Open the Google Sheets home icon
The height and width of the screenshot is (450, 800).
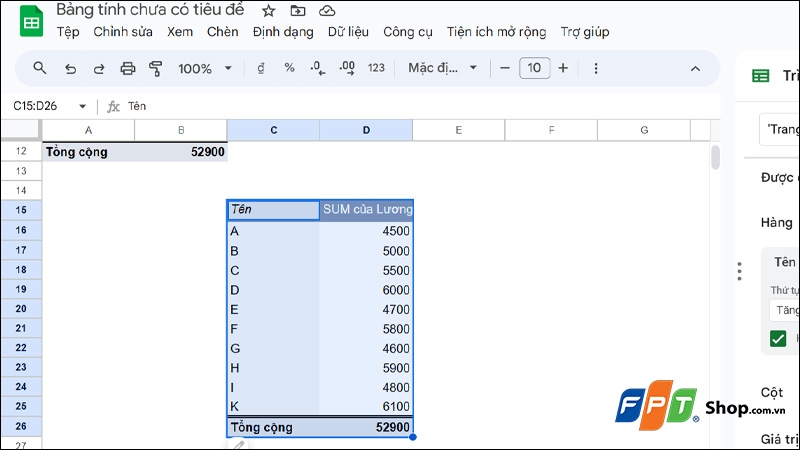click(x=31, y=21)
